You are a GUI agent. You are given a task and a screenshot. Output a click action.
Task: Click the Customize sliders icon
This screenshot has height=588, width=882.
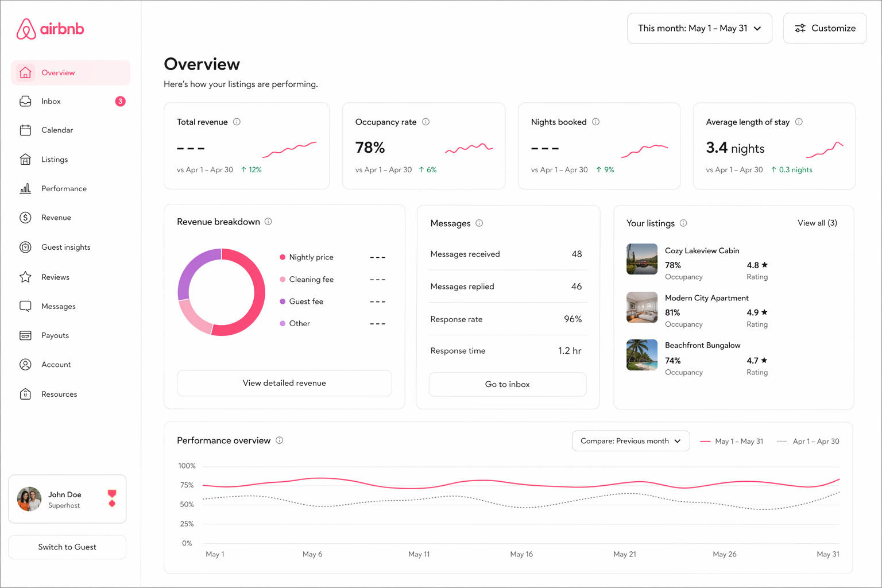point(800,28)
